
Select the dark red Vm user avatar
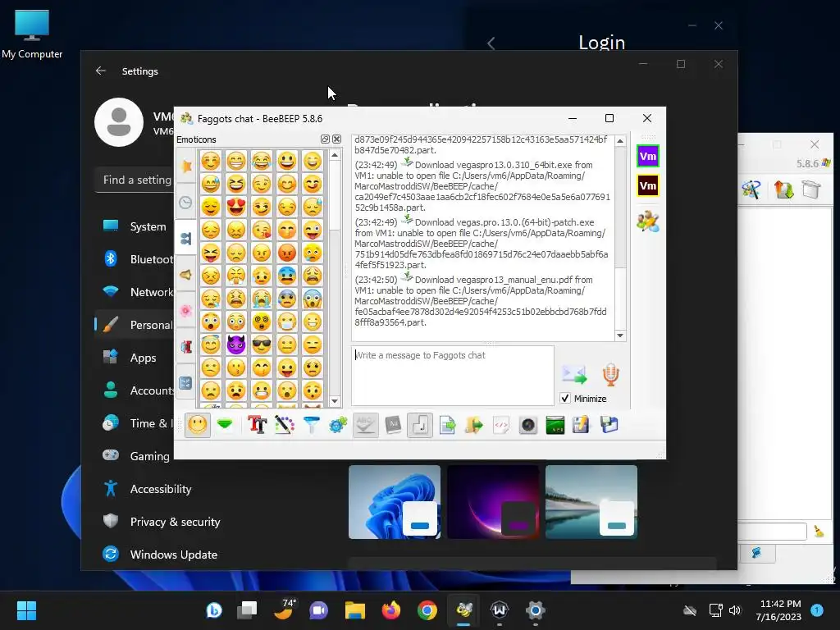coord(648,186)
